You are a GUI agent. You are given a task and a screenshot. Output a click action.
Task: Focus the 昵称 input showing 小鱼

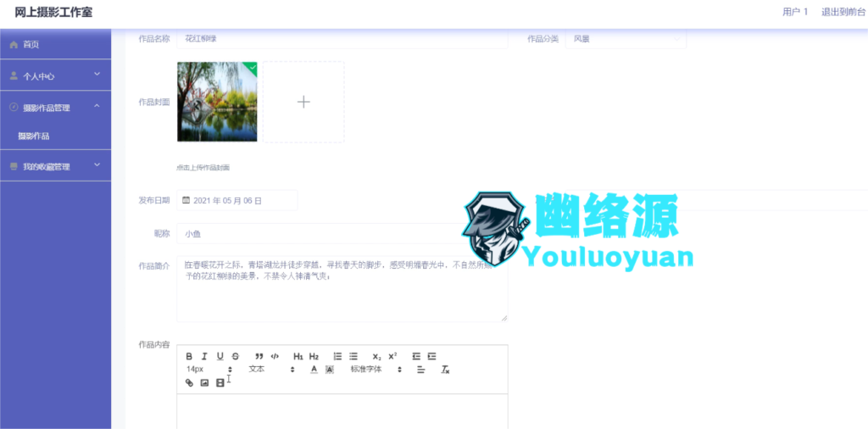click(342, 234)
